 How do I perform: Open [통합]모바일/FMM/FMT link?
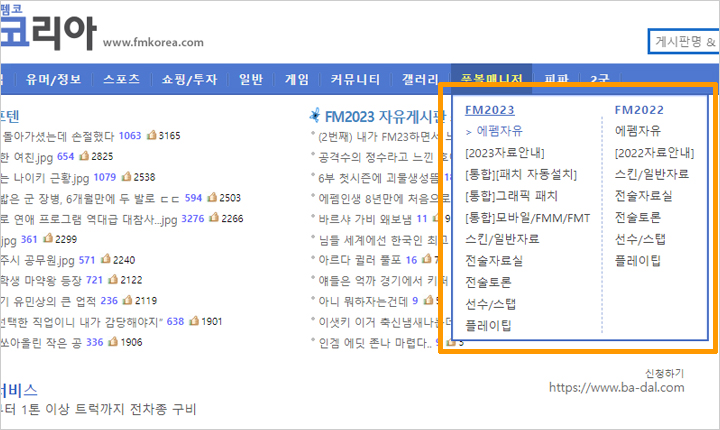[x=528, y=218]
